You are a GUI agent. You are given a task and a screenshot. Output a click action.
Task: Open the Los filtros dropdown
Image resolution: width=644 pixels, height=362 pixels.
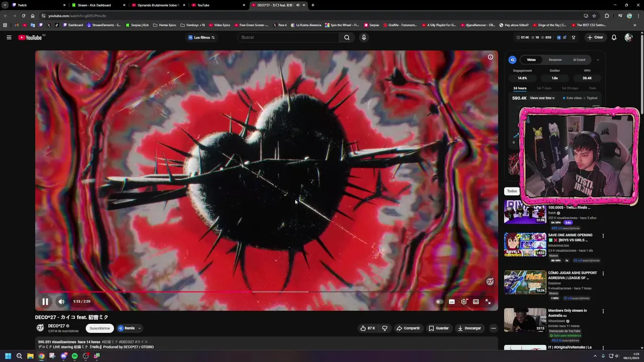[x=202, y=37]
